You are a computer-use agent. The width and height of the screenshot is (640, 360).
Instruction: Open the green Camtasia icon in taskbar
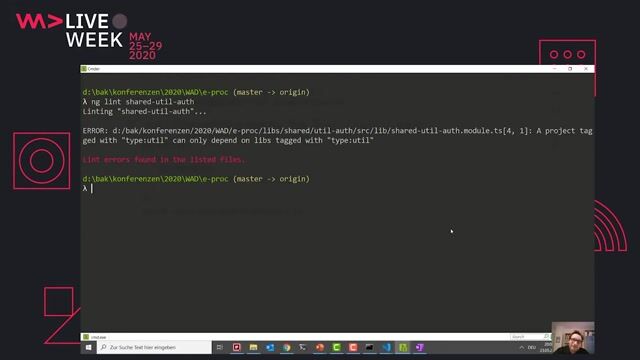(336, 347)
